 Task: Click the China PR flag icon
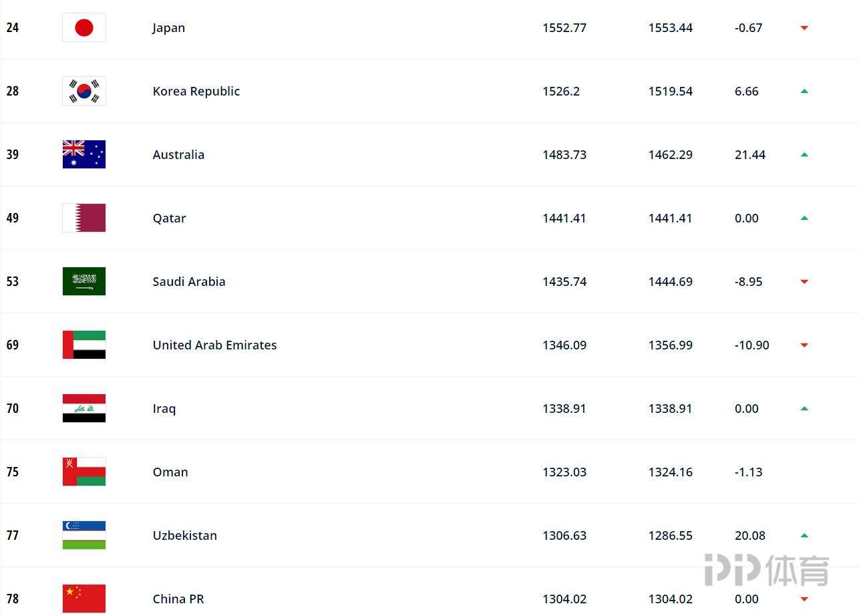point(84,599)
